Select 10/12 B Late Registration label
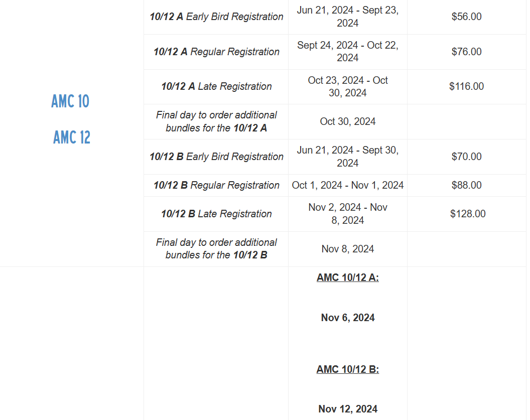The image size is (530, 420). tap(216, 214)
